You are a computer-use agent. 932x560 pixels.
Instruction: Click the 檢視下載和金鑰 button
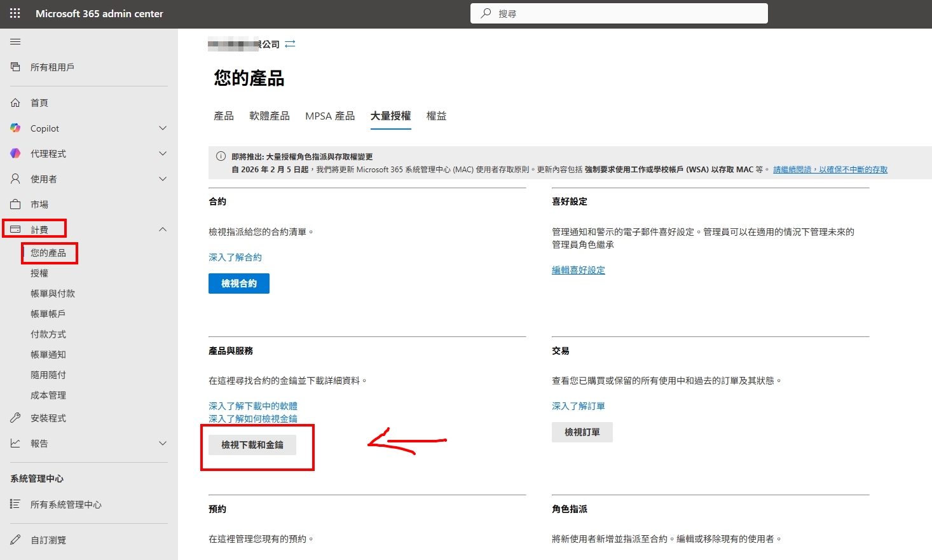(252, 445)
